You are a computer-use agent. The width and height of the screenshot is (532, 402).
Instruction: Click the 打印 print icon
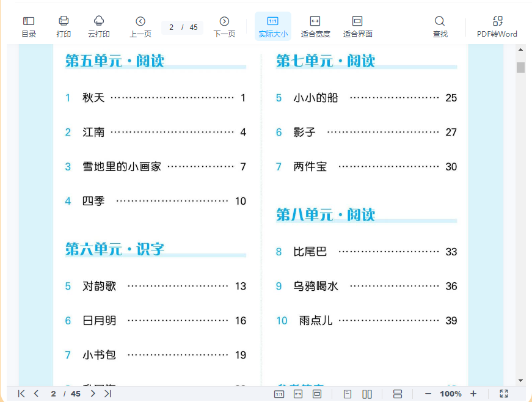(64, 26)
